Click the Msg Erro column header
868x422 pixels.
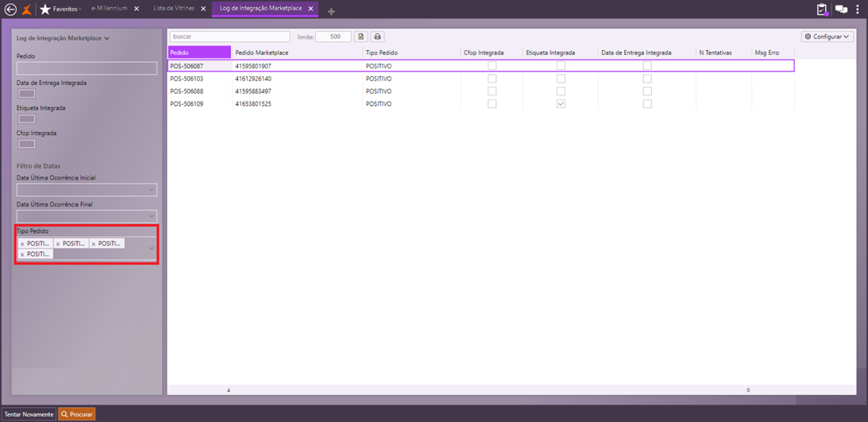(x=773, y=52)
